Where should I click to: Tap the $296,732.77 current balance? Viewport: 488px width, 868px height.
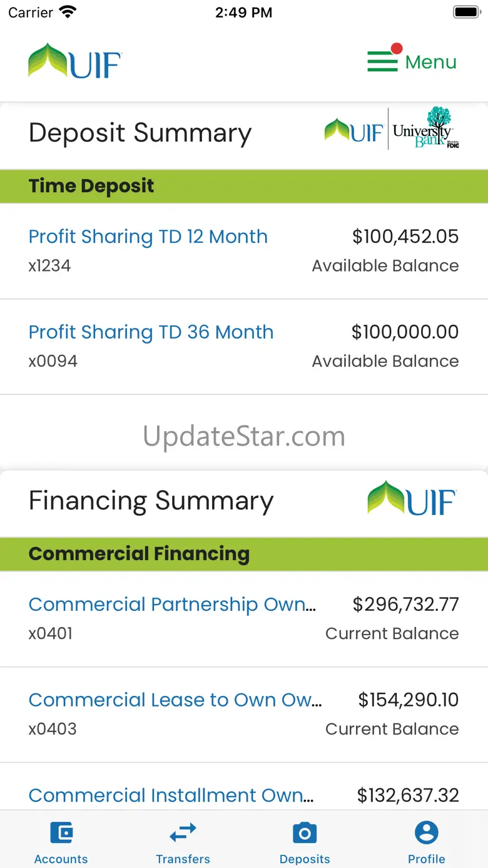(405, 605)
